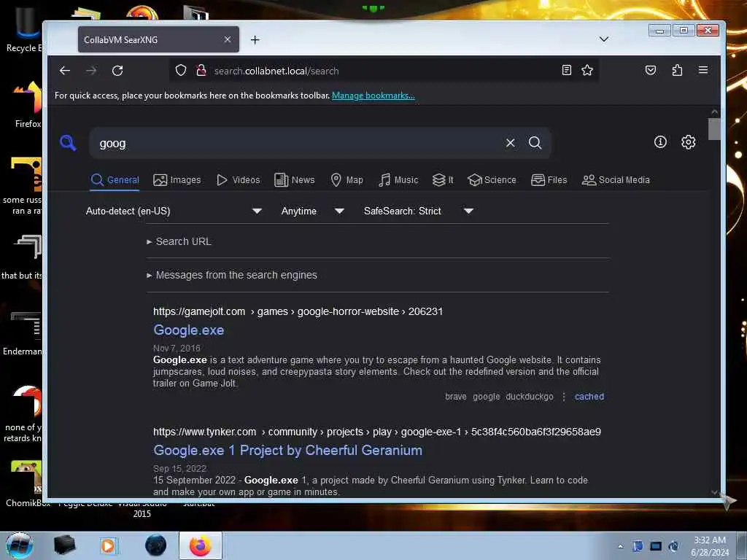This screenshot has width=747, height=560.
Task: Submit search with magnifier button
Action: pyautogui.click(x=535, y=143)
